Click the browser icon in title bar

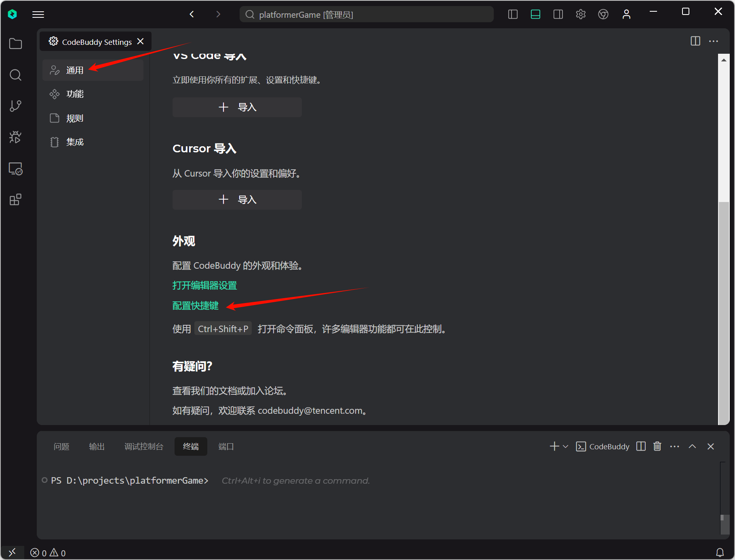(x=603, y=15)
